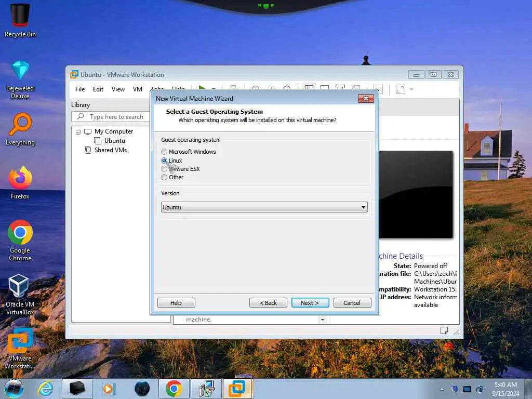
Task: Maximize the VMware Workstation window
Action: pos(433,74)
